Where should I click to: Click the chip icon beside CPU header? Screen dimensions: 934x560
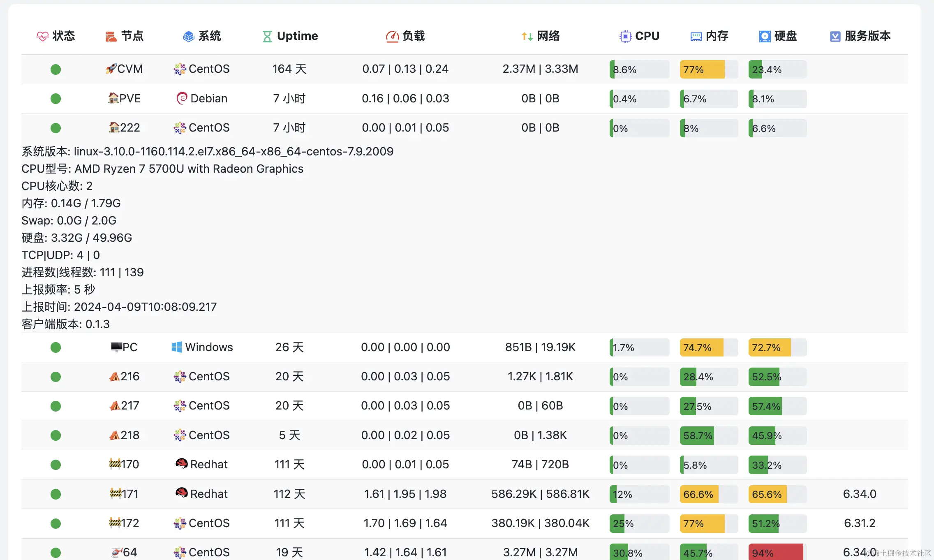pyautogui.click(x=625, y=37)
